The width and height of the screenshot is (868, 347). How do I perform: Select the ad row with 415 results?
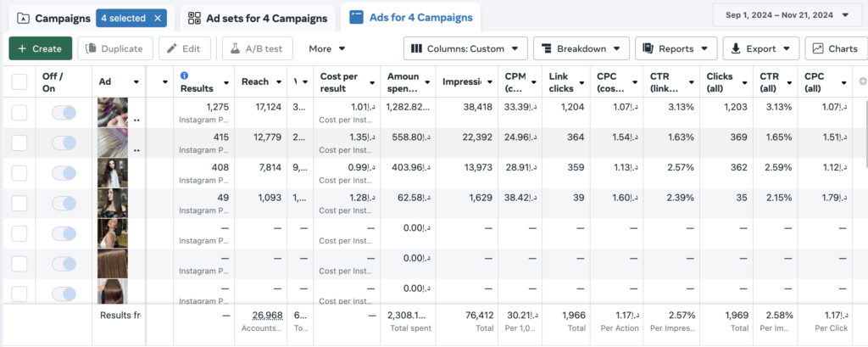[x=19, y=143]
